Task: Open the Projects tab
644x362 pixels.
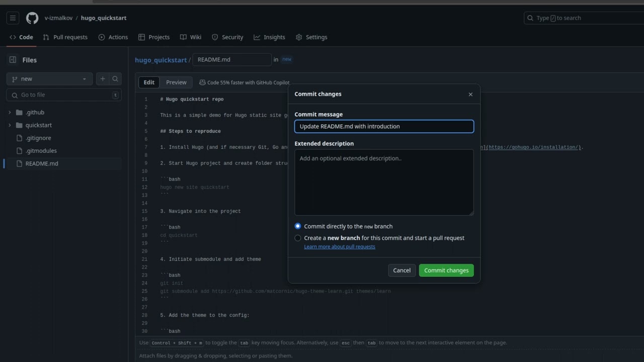Action: 154,37
